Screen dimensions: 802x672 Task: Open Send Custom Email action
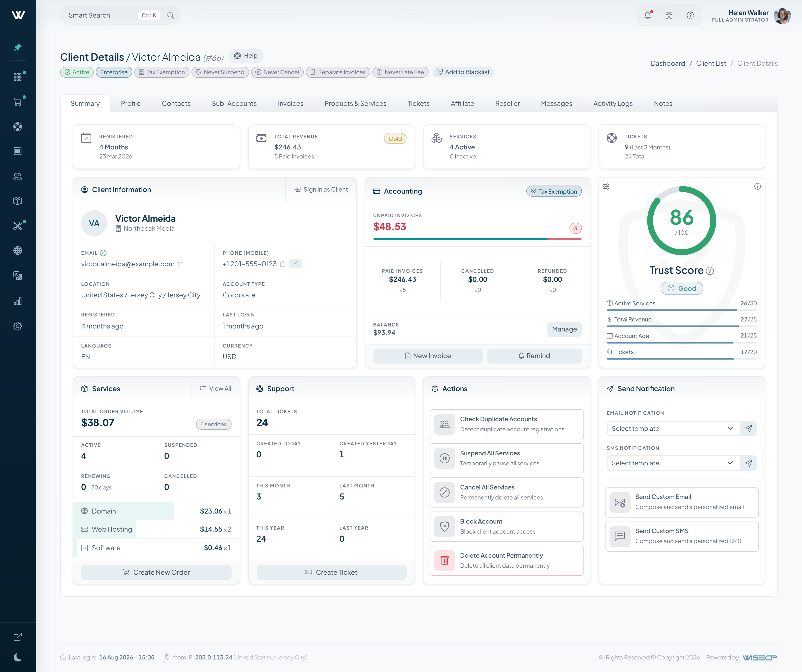coord(682,502)
